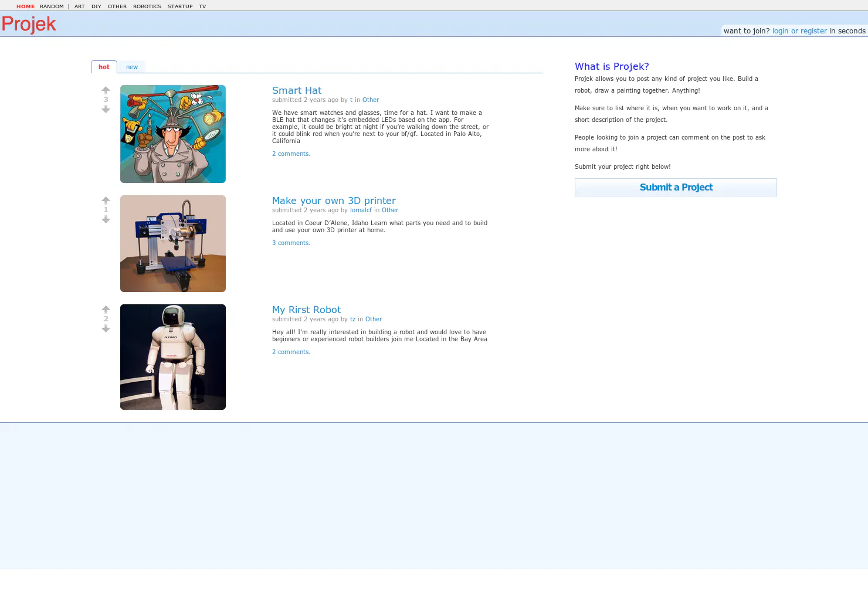Open the ART category
Screen dimensions: 868x608
80,6
